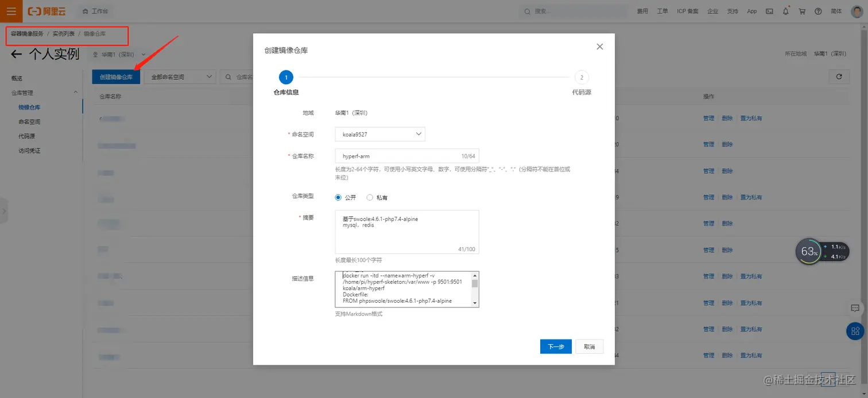Image resolution: width=868 pixels, height=398 pixels.
Task: Click step 2 代码源 circle
Action: click(582, 77)
